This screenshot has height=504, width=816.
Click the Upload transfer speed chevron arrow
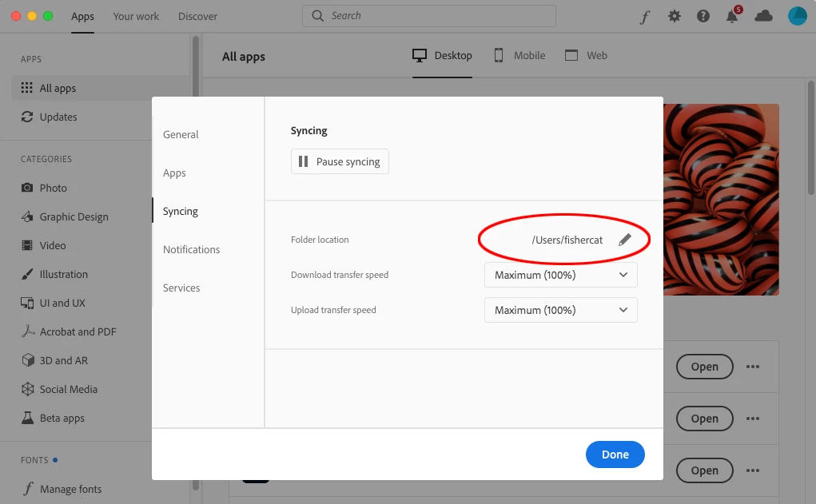(623, 310)
